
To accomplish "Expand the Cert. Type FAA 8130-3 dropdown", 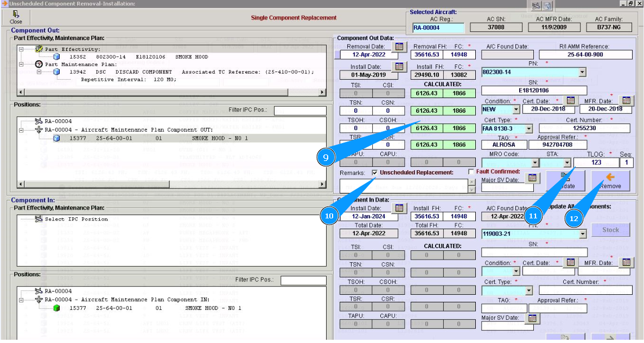I will [529, 129].
